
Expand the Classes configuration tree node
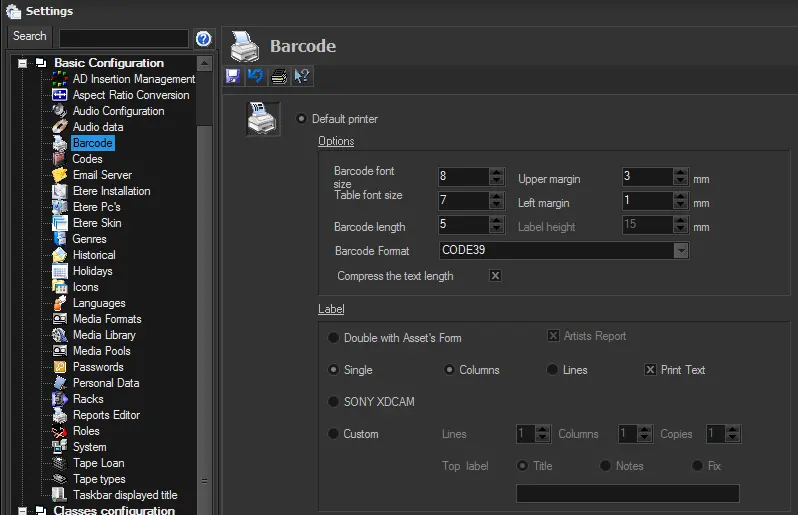[21, 510]
